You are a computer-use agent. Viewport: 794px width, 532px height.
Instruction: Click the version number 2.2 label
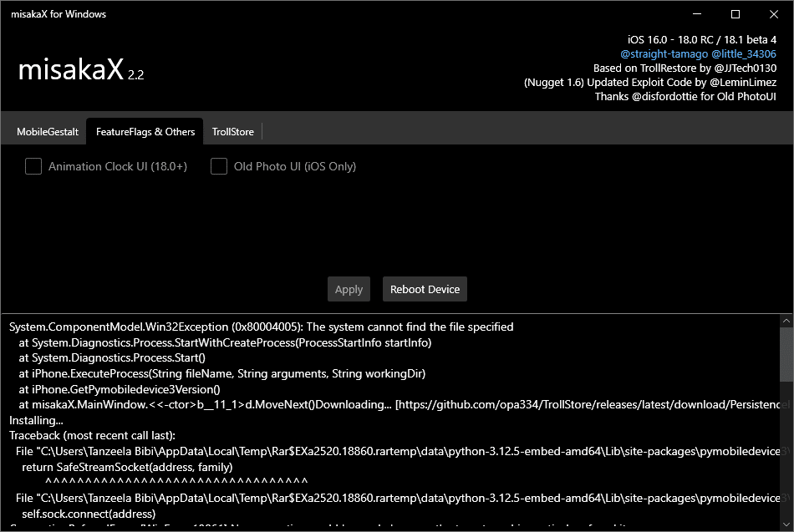click(135, 75)
